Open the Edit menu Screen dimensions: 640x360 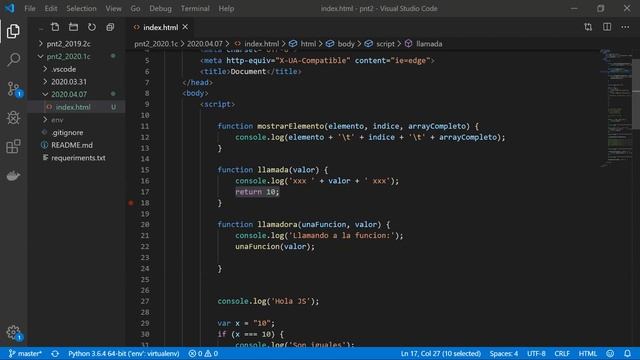click(51, 8)
